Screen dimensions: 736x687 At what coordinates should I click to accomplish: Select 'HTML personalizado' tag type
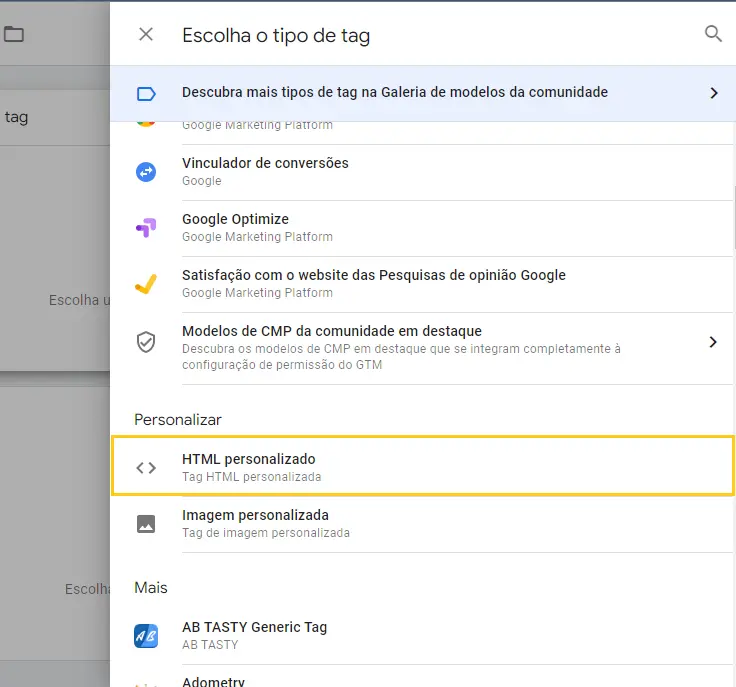tap(422, 466)
